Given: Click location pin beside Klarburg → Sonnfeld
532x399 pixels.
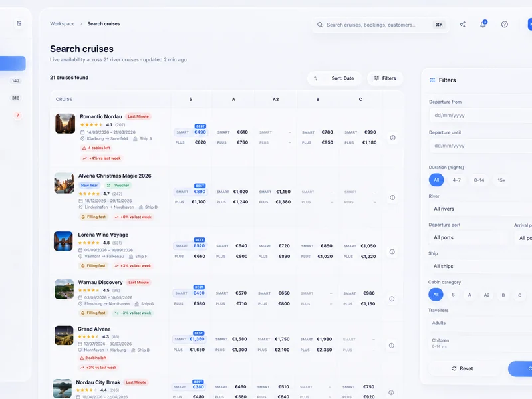Looking at the screenshot, I should point(82,139).
